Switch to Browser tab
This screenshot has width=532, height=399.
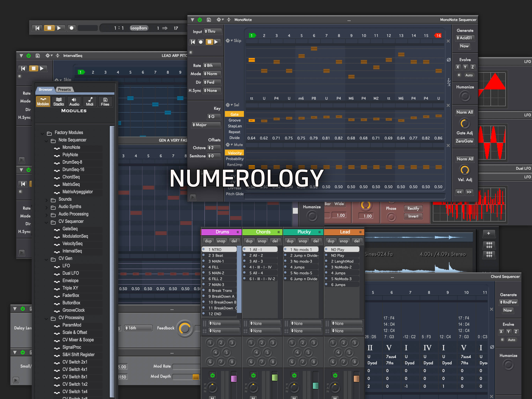pos(45,90)
